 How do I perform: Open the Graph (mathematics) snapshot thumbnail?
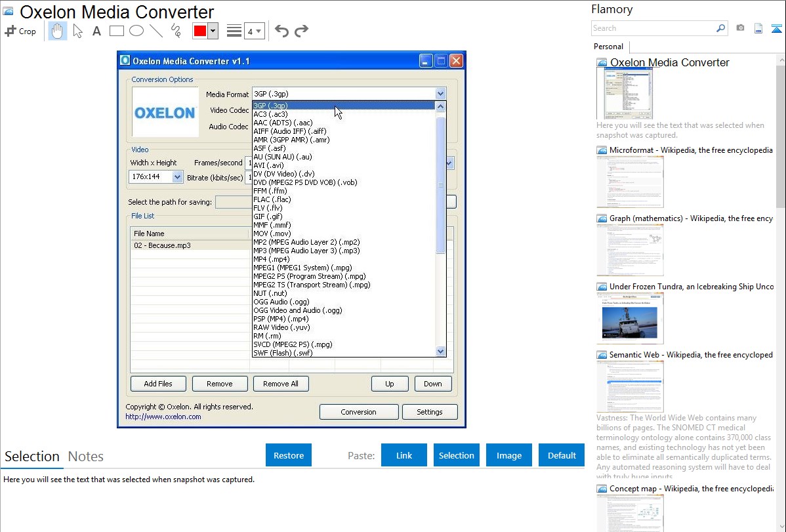tap(630, 250)
